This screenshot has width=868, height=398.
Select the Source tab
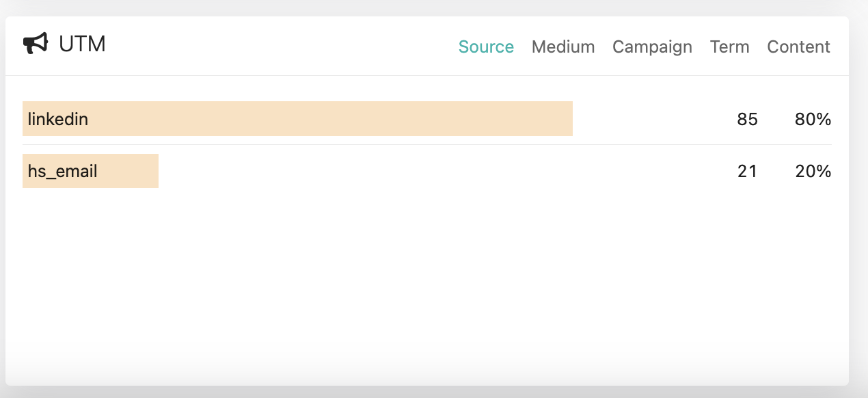(486, 47)
